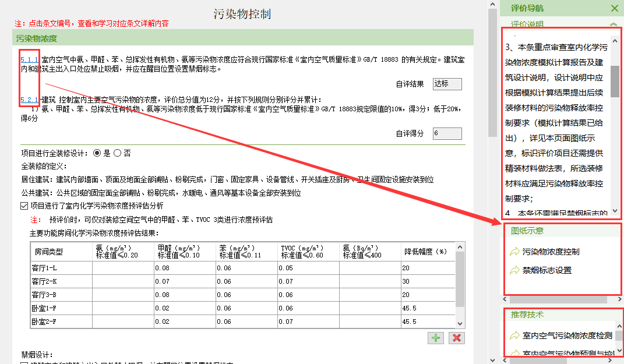This screenshot has height=364, width=624.
Task: Toggle the 项目进行了室内化学污染物浓度预评估分析 checkbox
Action: pyautogui.click(x=24, y=206)
